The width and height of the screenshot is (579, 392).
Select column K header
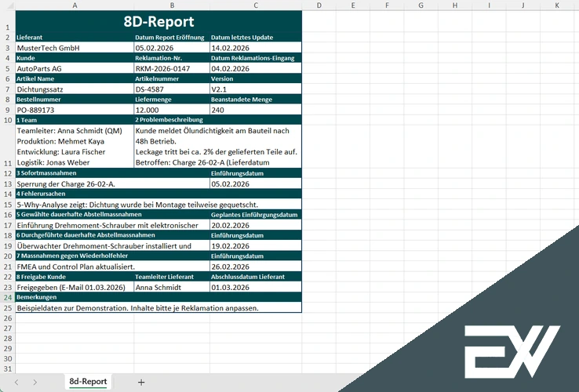pyautogui.click(x=557, y=5)
